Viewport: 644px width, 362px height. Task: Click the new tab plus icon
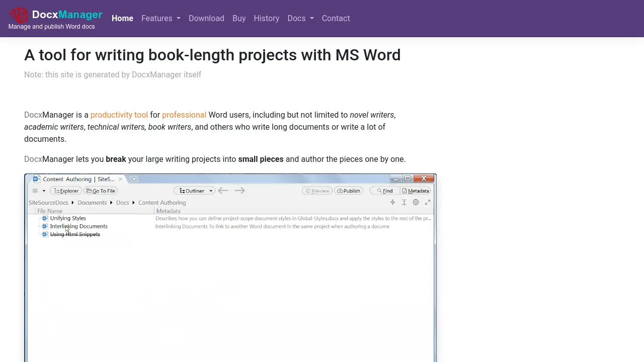(x=134, y=179)
